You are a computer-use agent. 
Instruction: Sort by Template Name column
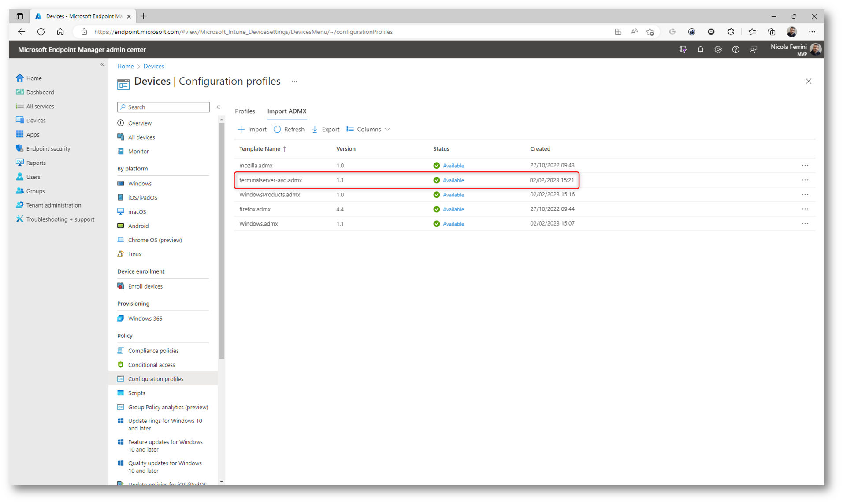point(263,148)
